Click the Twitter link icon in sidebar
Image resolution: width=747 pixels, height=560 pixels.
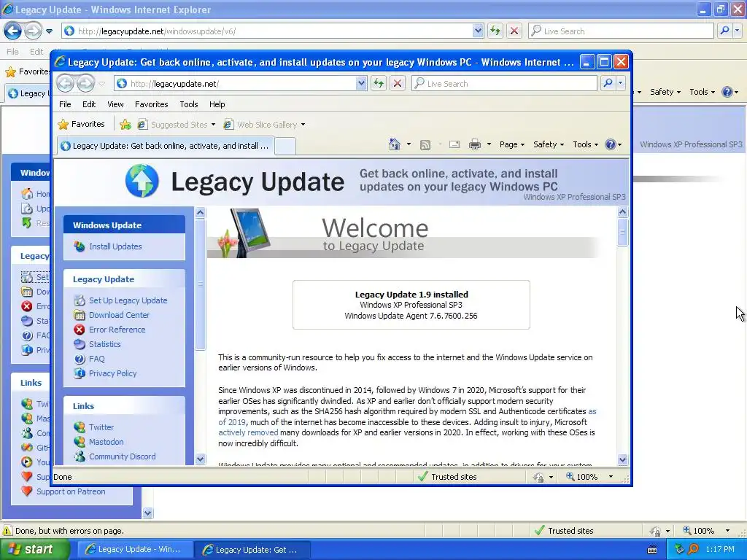[79, 427]
